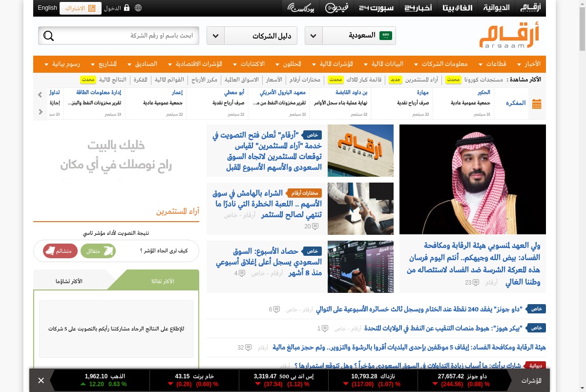Screen dimensions: 586x392
Task: Open the Crown Prince photo thumbnail
Action: coord(473,180)
